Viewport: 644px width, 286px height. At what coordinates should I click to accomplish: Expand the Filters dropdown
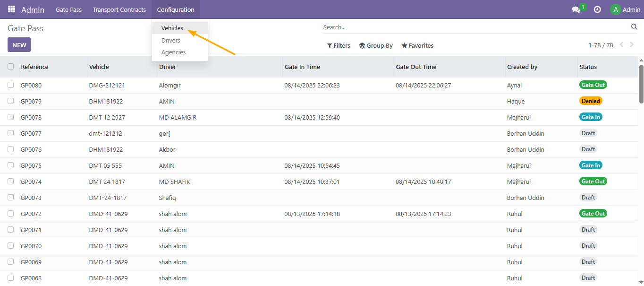coord(339,46)
